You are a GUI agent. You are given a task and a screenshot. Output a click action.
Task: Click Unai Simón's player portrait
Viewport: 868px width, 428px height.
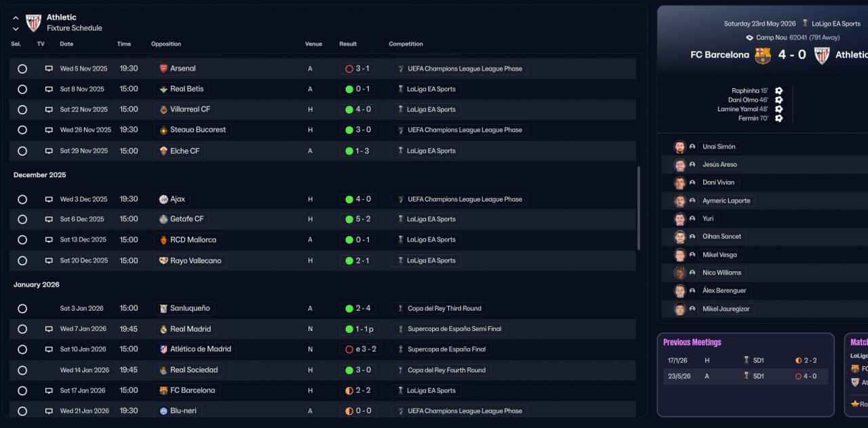click(x=679, y=147)
